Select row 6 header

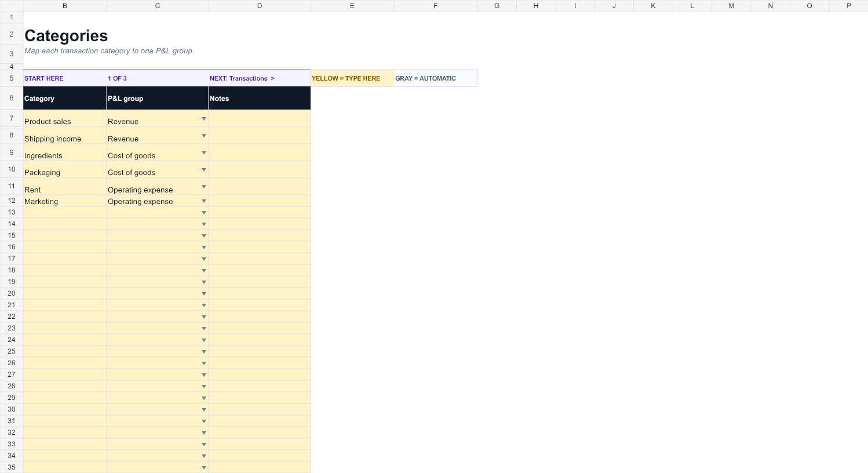pos(12,99)
